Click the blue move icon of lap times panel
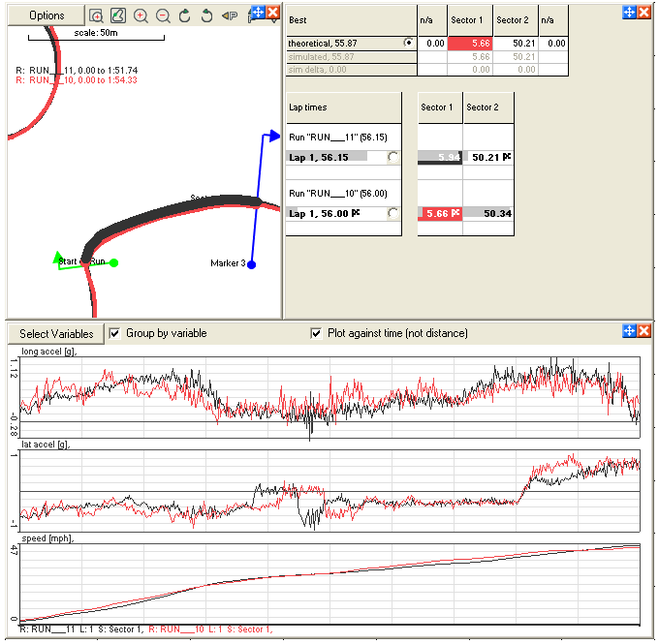This screenshot has height=644, width=659. [630, 12]
